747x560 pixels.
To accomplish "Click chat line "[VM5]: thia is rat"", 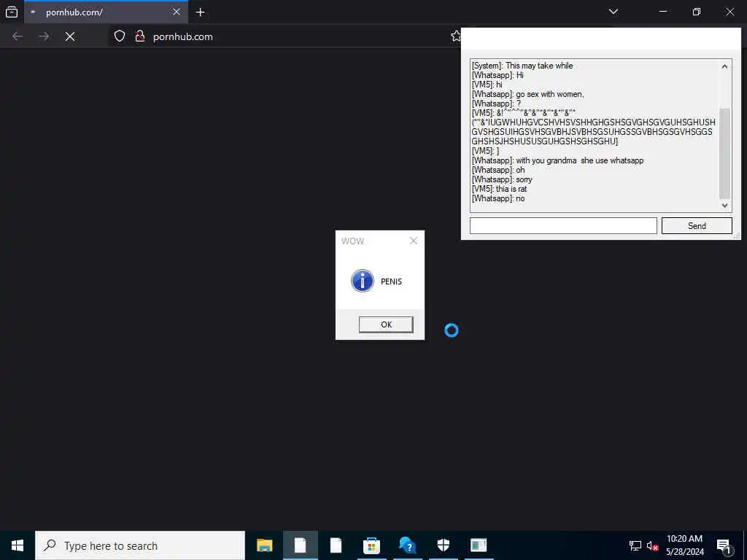I will click(x=499, y=189).
